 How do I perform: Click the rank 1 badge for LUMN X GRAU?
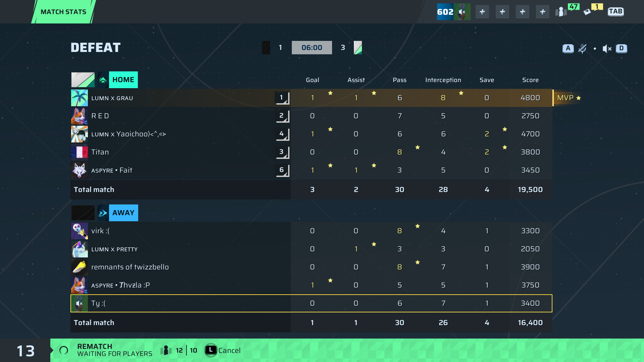[282, 98]
